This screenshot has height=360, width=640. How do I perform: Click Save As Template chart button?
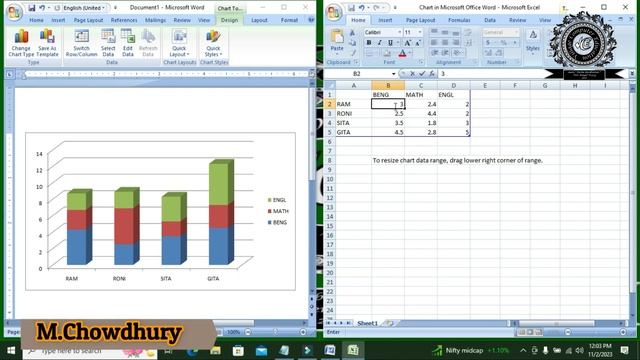pyautogui.click(x=47, y=43)
